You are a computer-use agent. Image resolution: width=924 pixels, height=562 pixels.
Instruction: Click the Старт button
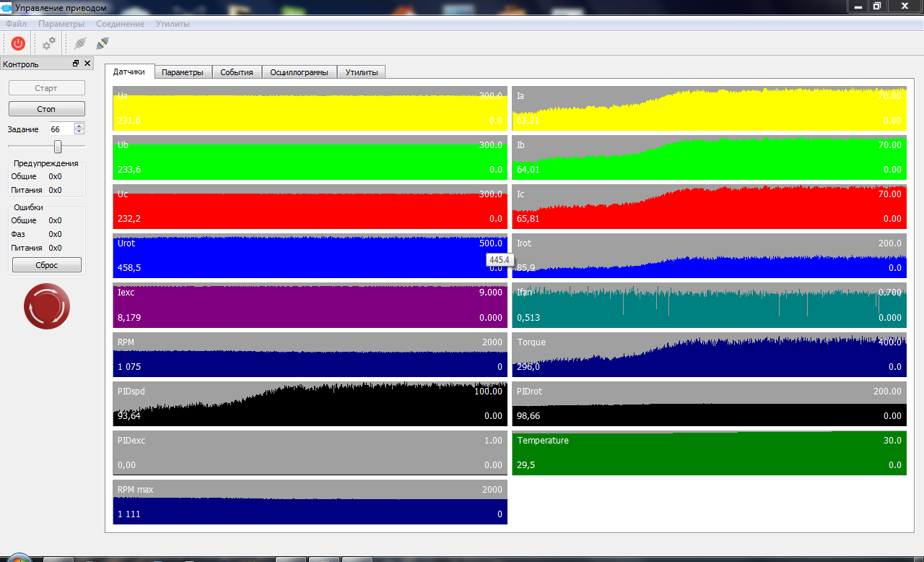tap(46, 88)
